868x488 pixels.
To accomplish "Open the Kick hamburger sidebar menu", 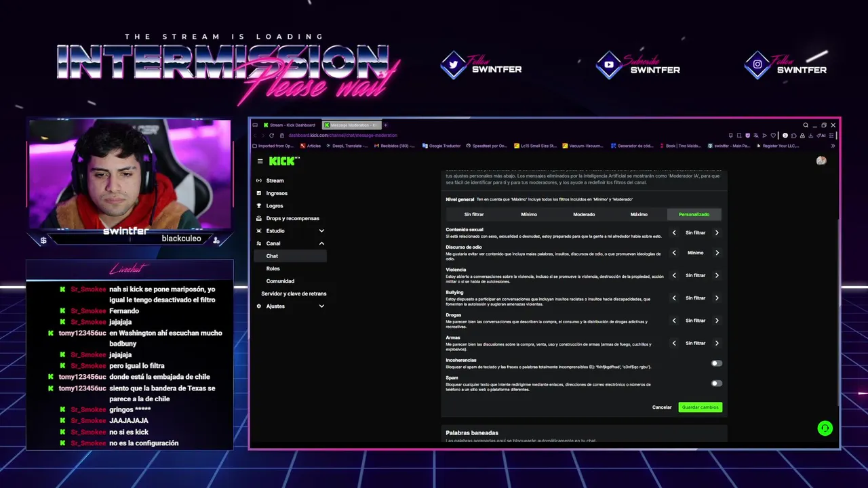I will click(x=260, y=161).
